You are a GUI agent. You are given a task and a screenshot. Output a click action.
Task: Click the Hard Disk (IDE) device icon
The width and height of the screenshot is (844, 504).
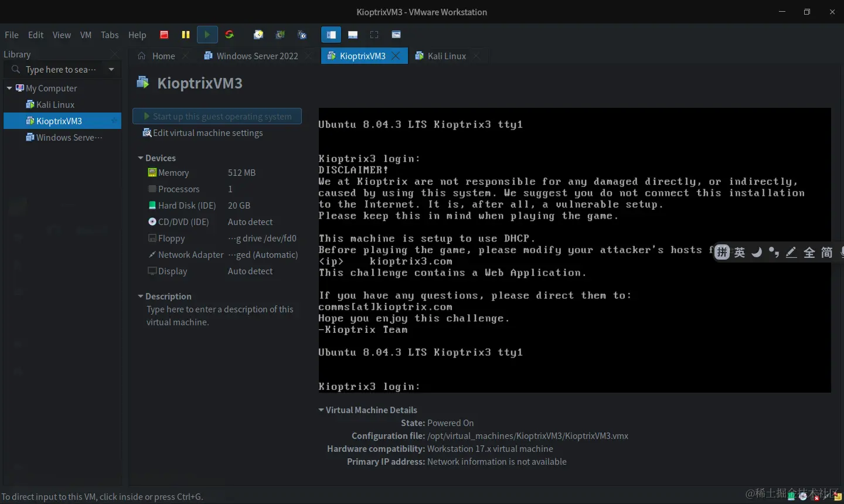pos(152,206)
